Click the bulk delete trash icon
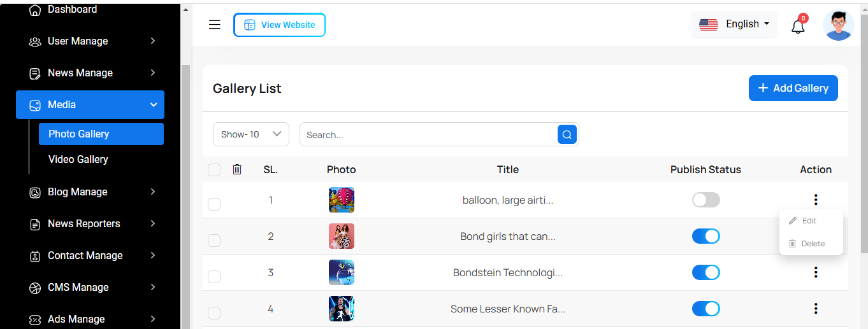868x329 pixels. (x=237, y=169)
